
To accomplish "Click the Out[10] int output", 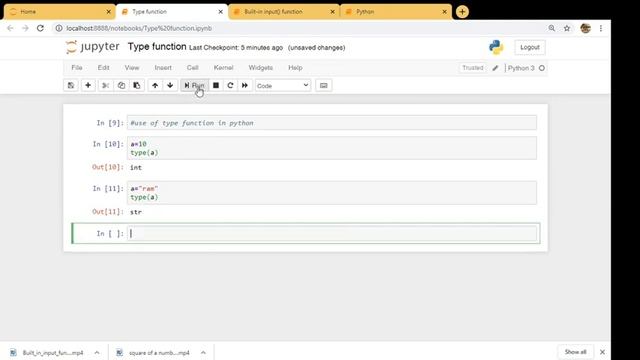I will [136, 167].
